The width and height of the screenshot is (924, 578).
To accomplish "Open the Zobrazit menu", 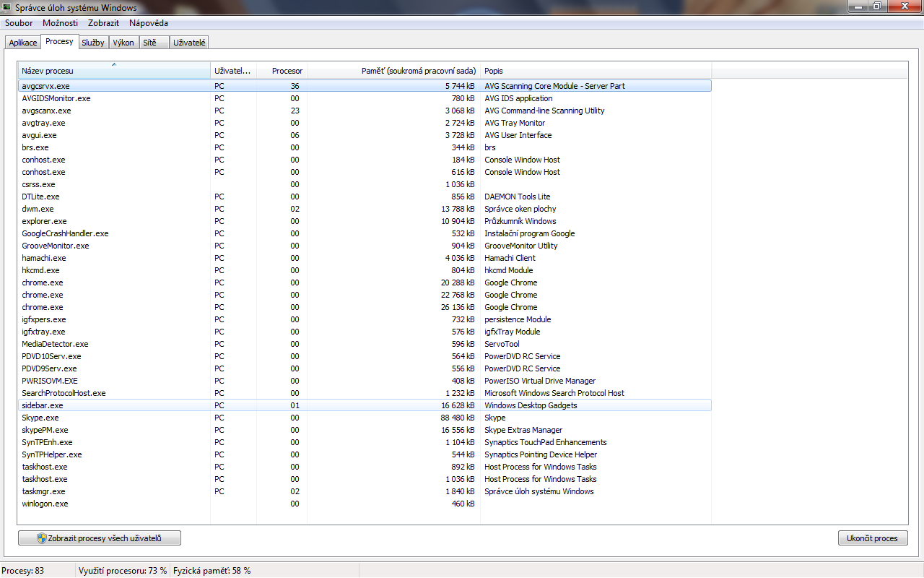I will (x=103, y=23).
